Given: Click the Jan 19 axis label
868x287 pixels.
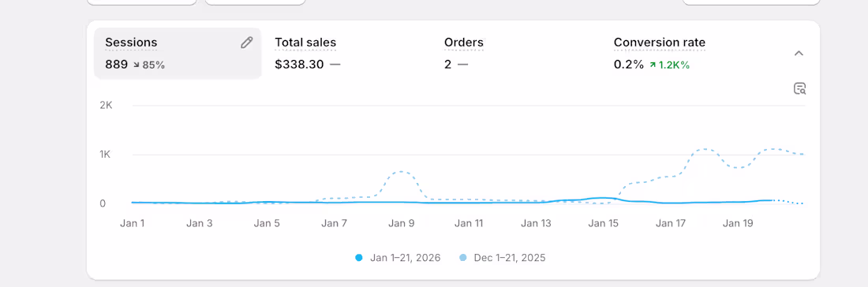Looking at the screenshot, I should [x=738, y=223].
